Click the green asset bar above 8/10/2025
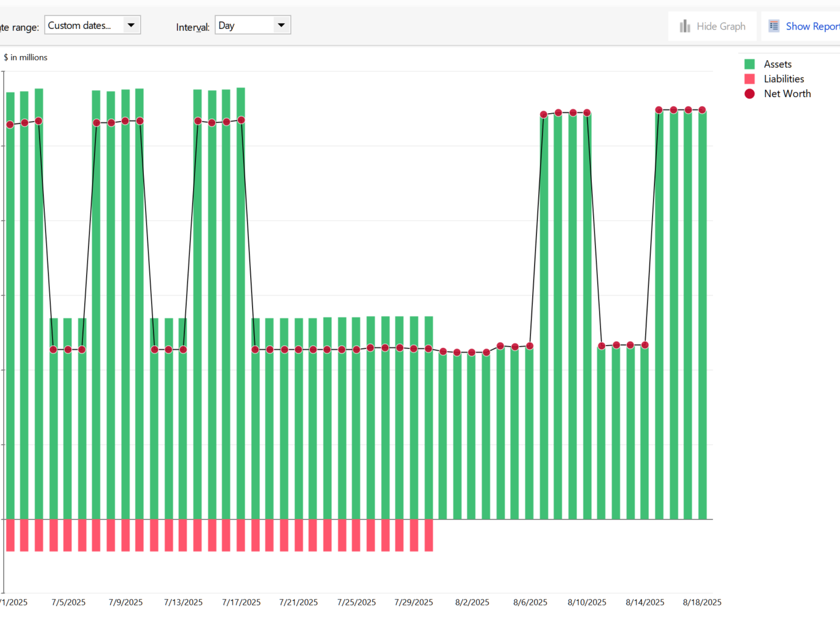The image size is (840, 619). tap(587, 316)
